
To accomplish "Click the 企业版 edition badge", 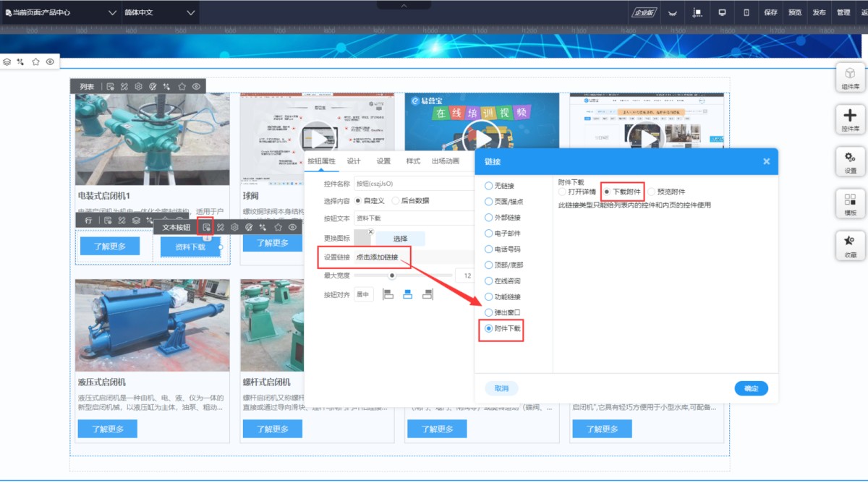I will coord(644,12).
